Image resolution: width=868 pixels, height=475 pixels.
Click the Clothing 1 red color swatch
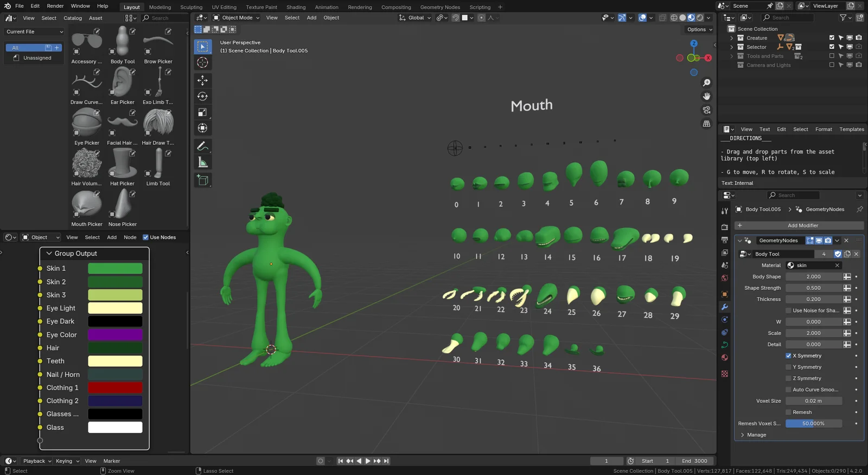[x=115, y=388]
